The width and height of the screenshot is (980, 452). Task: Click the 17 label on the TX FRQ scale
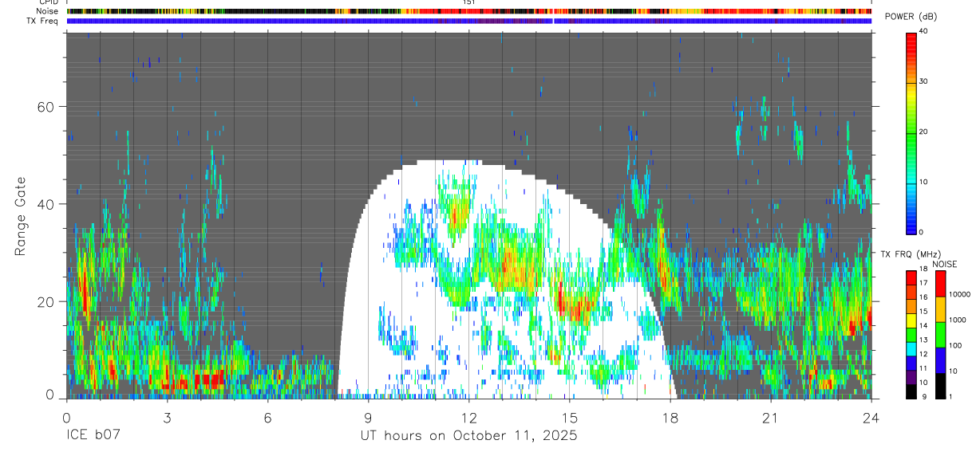(923, 283)
